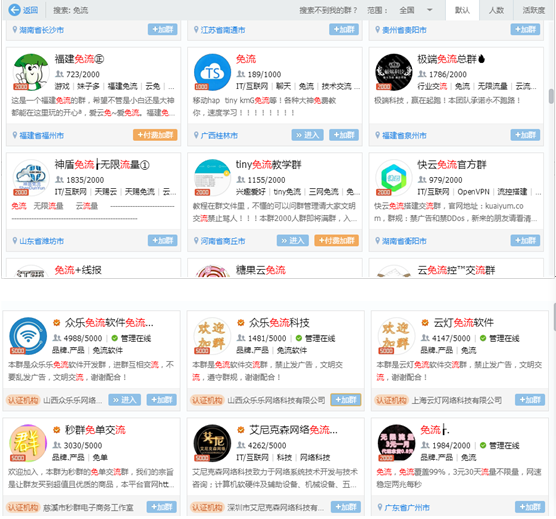Click the 秒群免单交流 group avatar
This screenshot has height=519, width=556.
tap(28, 443)
